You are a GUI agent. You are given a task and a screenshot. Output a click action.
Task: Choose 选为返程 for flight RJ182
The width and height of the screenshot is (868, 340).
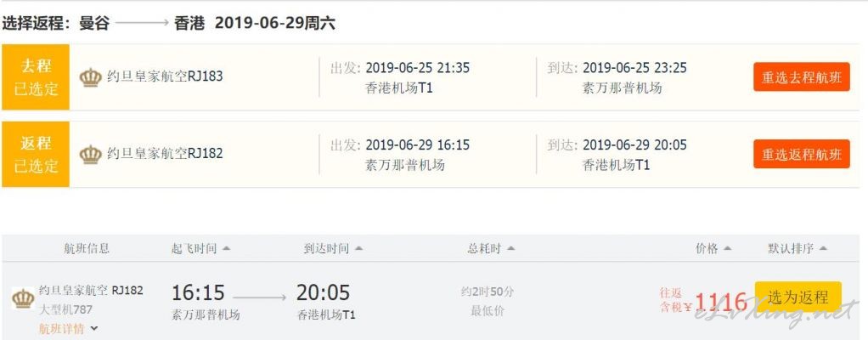tap(798, 297)
